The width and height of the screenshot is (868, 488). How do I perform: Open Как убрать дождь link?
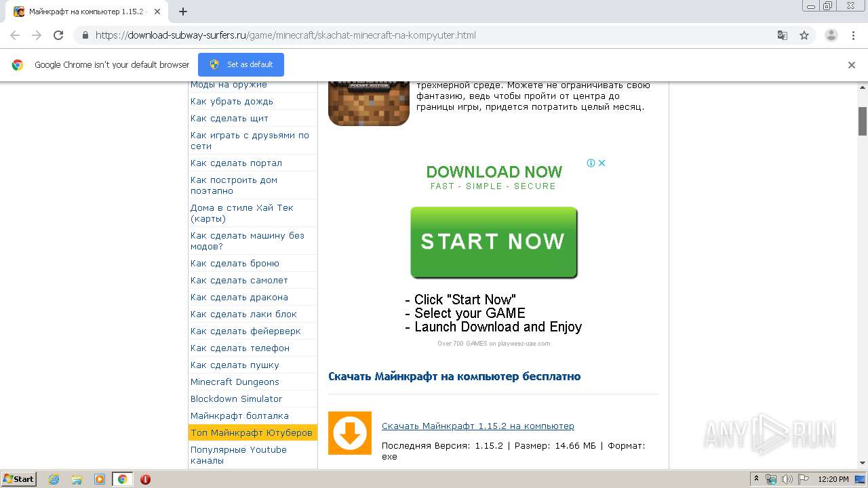[x=232, y=101]
